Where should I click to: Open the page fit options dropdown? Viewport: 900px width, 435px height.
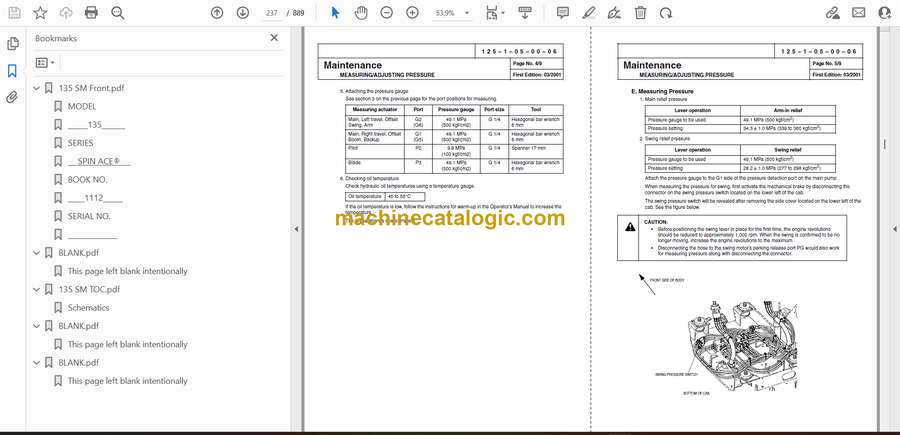click(x=495, y=13)
